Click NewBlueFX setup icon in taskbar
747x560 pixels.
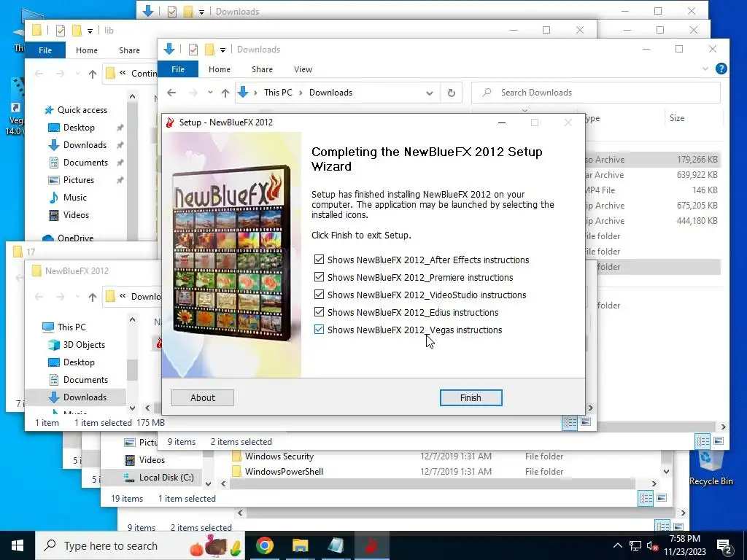371,545
